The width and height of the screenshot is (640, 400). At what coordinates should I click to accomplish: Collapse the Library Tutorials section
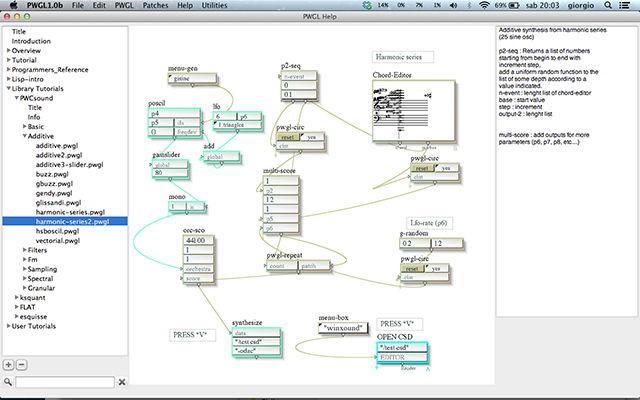coord(9,89)
